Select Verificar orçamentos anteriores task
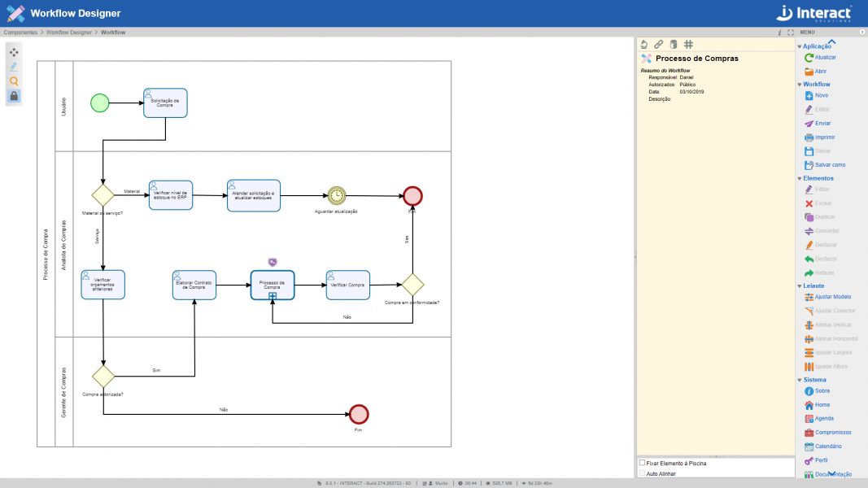Screen dimensions: 868x488 click(103, 285)
